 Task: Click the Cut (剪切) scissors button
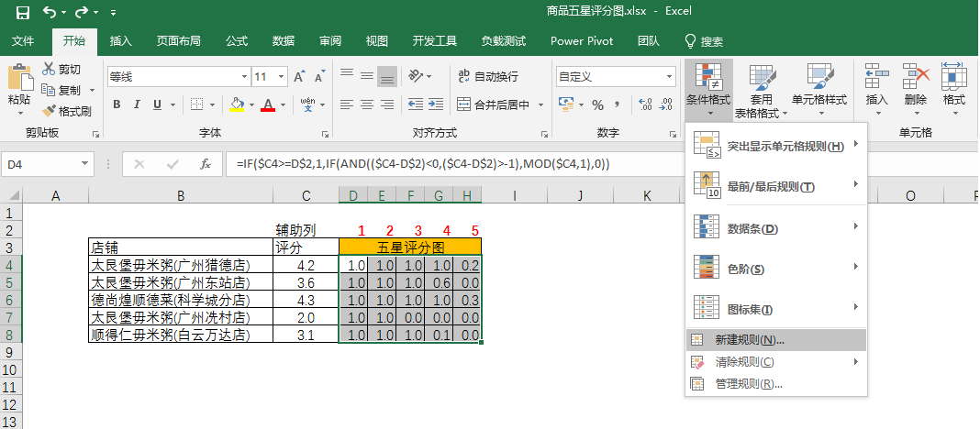click(x=61, y=70)
